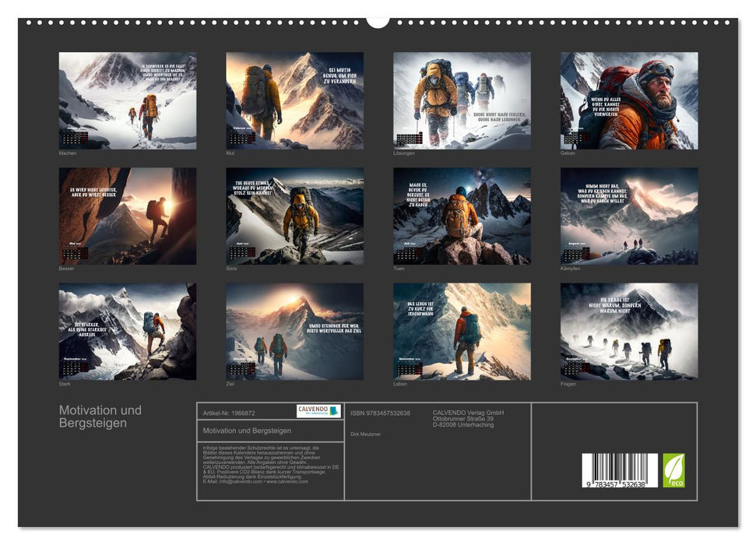
Task: Click the ISBN barcode
Action: [x=620, y=470]
